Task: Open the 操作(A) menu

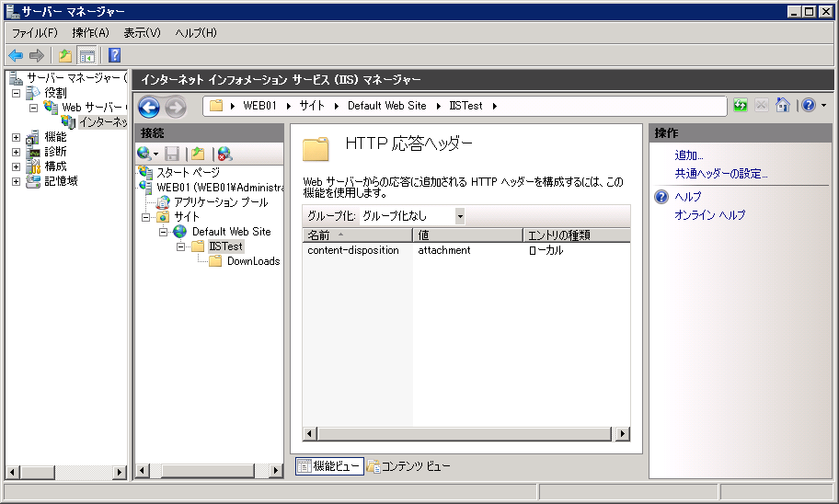Action: (90, 32)
